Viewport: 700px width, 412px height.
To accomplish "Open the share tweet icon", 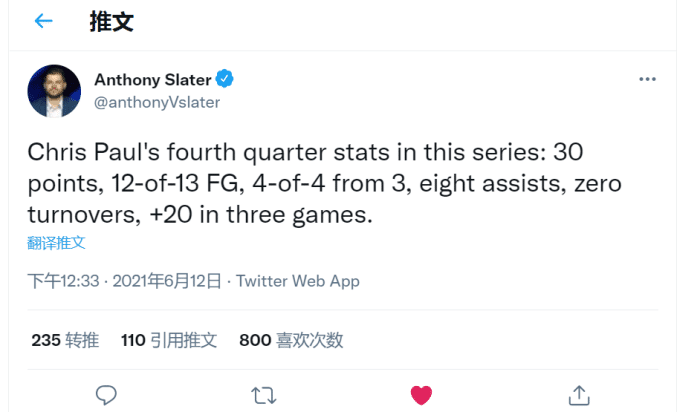I will 578,395.
